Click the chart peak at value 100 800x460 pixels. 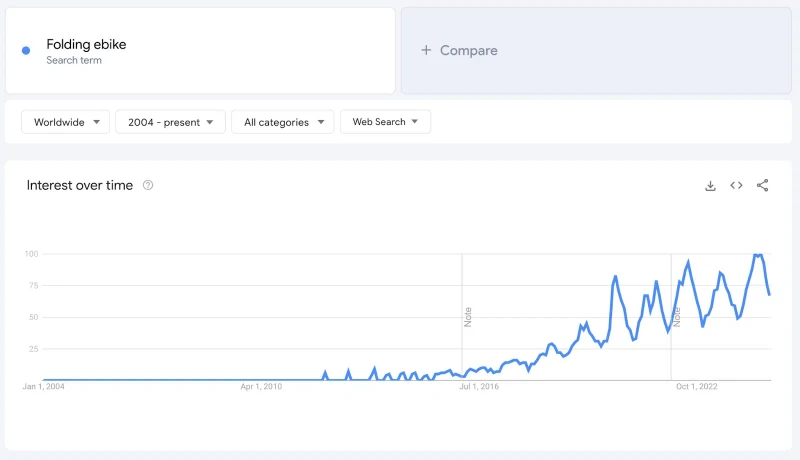[x=758, y=254]
